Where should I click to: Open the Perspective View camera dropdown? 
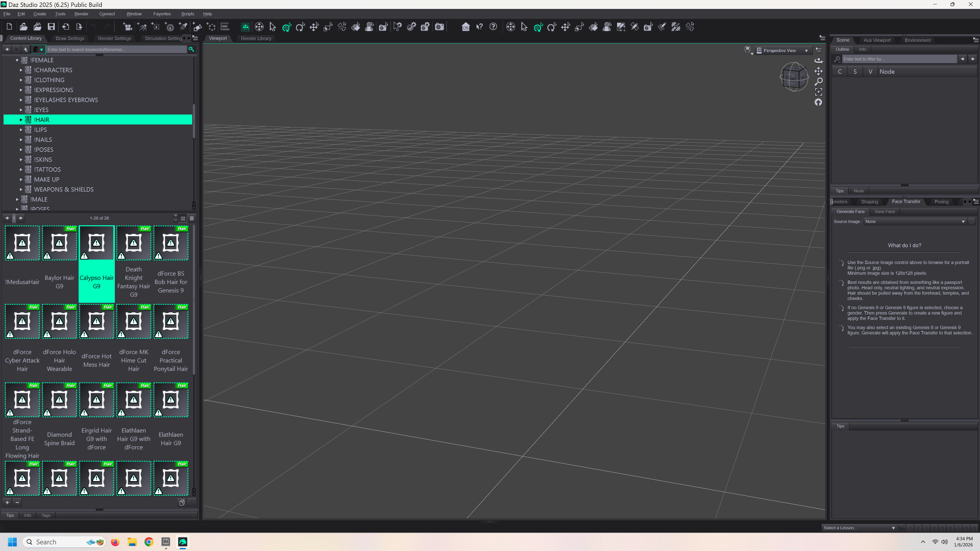[806, 51]
